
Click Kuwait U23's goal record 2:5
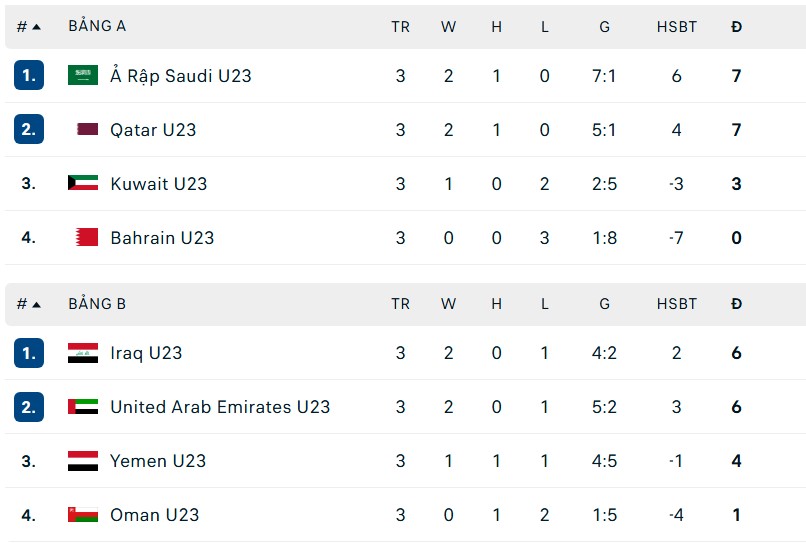coord(604,183)
